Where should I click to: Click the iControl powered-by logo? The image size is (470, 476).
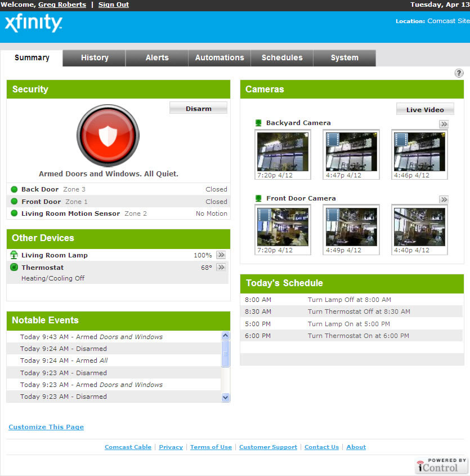click(442, 465)
